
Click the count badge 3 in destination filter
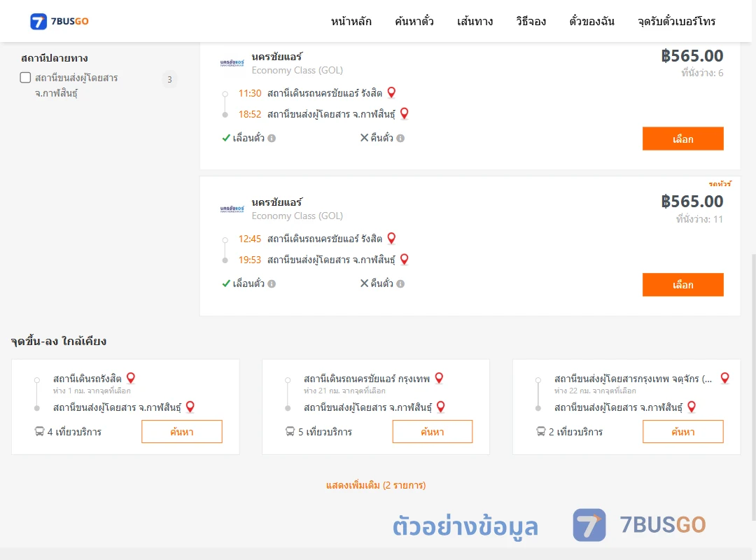click(169, 80)
